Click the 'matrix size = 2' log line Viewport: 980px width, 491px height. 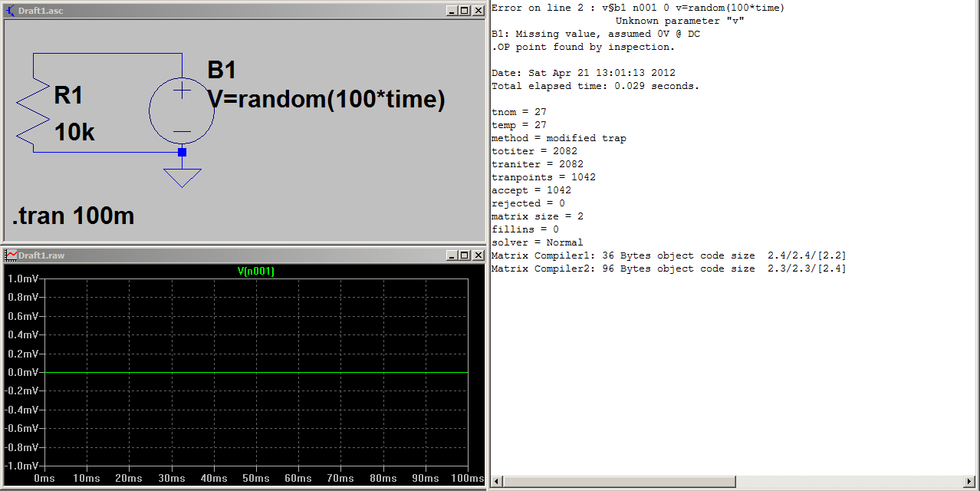(x=538, y=216)
